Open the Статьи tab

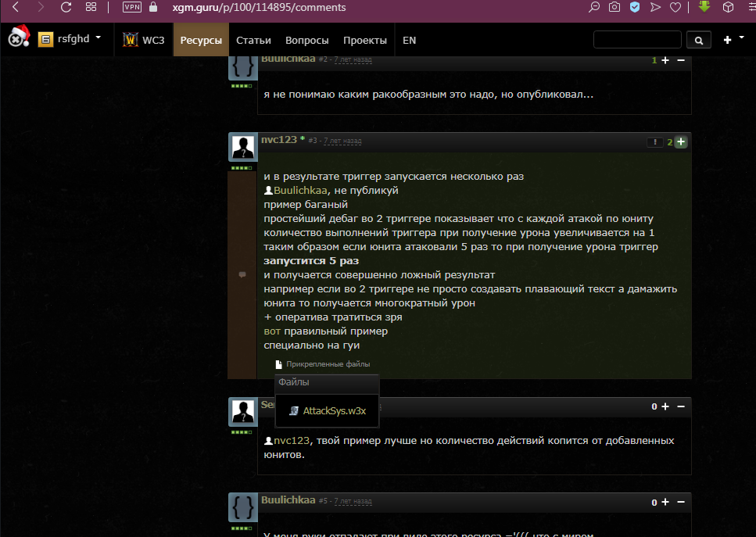tap(253, 40)
